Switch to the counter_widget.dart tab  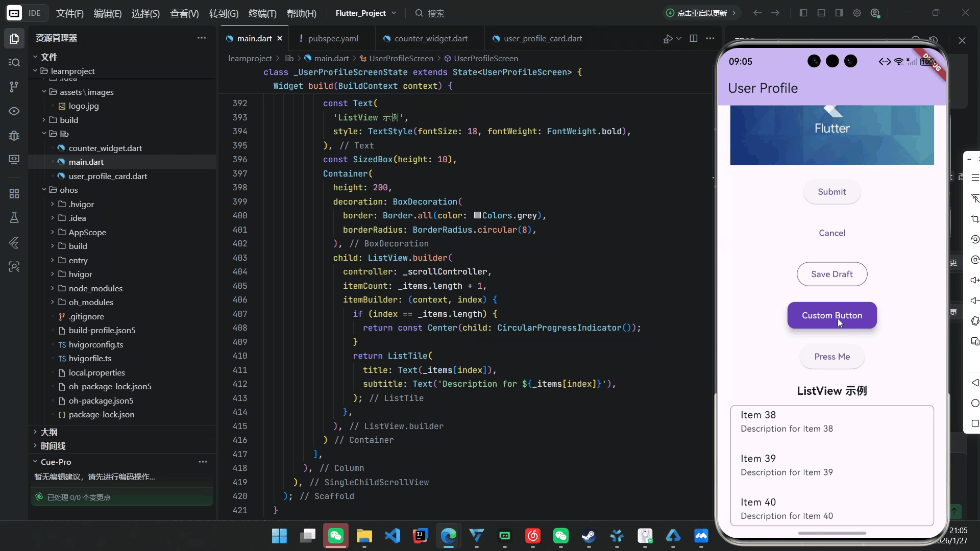point(431,38)
